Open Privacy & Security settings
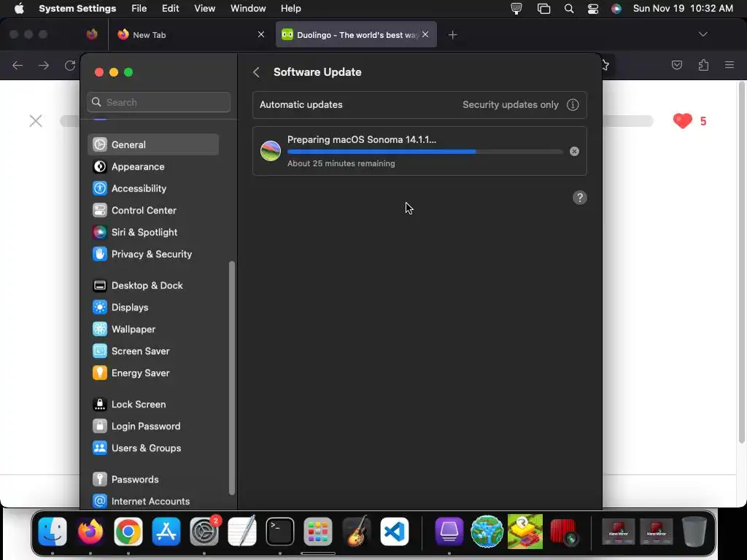 (153, 254)
